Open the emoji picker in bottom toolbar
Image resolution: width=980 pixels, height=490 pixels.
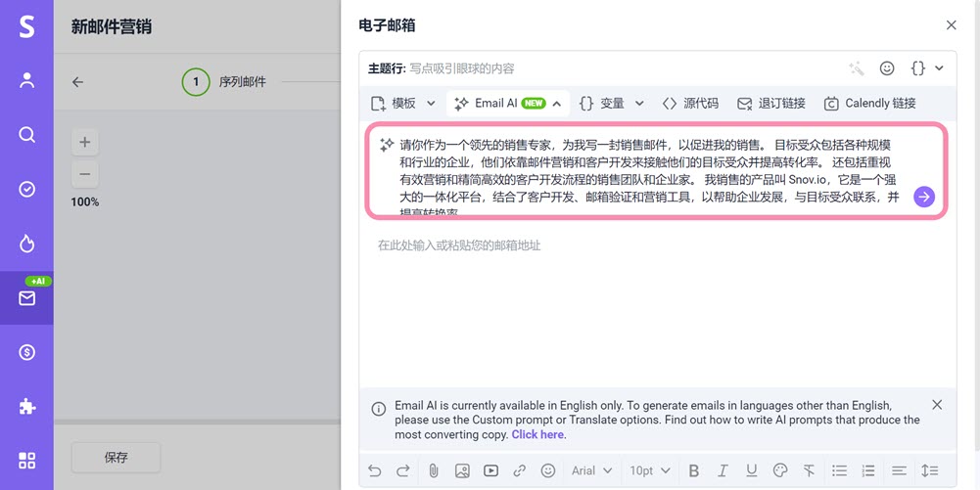548,470
